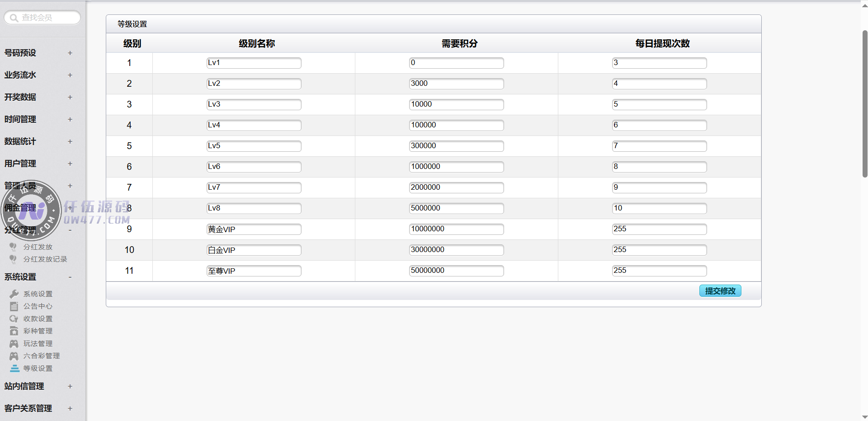
Task: Expand the 号码预设 menu section
Action: tap(70, 53)
